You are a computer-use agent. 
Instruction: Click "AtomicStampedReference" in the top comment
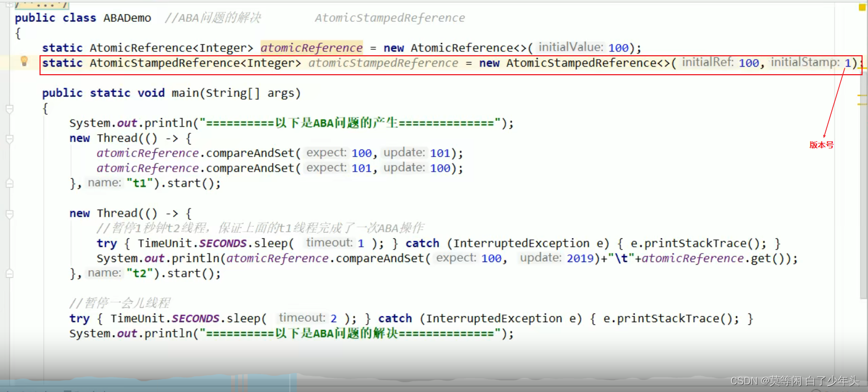(x=390, y=18)
